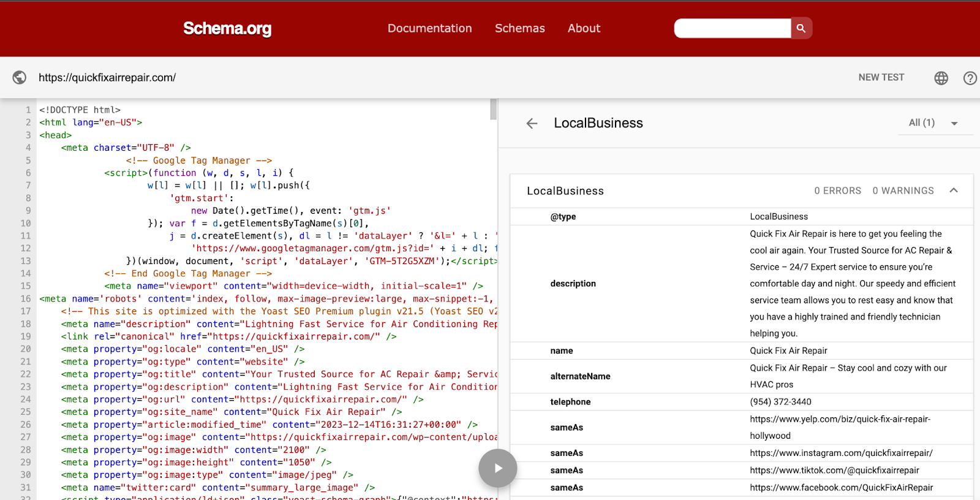980x500 pixels.
Task: Run the test with the play button
Action: (x=498, y=468)
